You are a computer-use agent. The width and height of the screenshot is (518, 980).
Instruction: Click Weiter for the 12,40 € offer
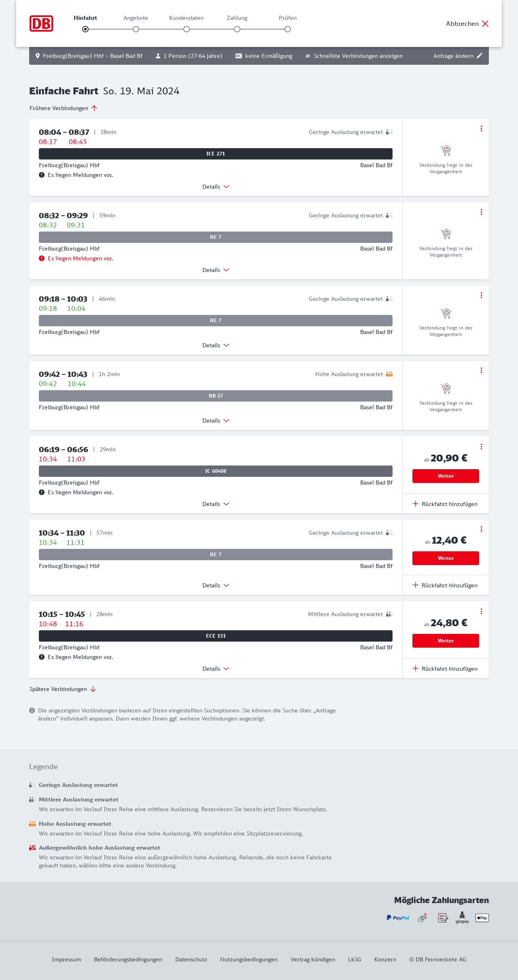pos(446,558)
